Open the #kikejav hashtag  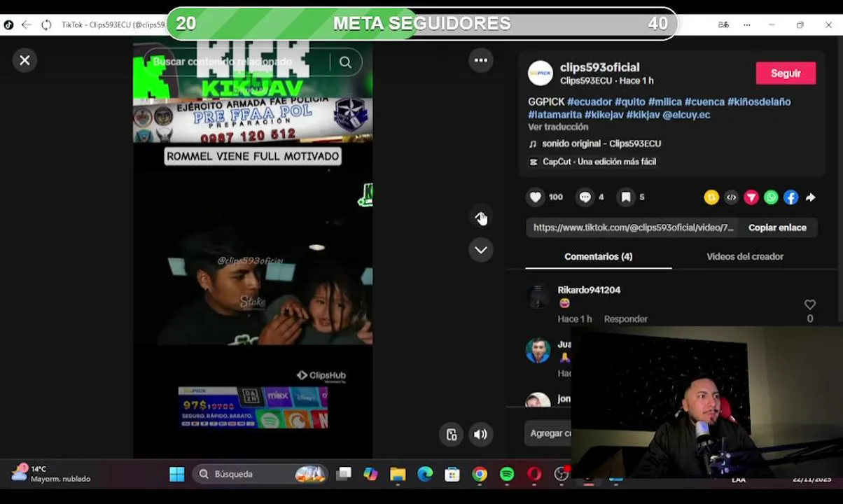coord(604,114)
